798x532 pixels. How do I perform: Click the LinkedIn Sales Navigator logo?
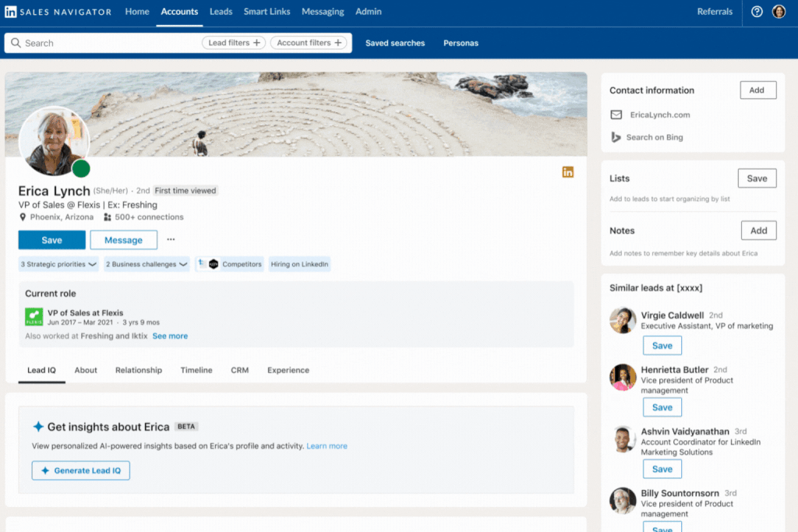click(58, 12)
